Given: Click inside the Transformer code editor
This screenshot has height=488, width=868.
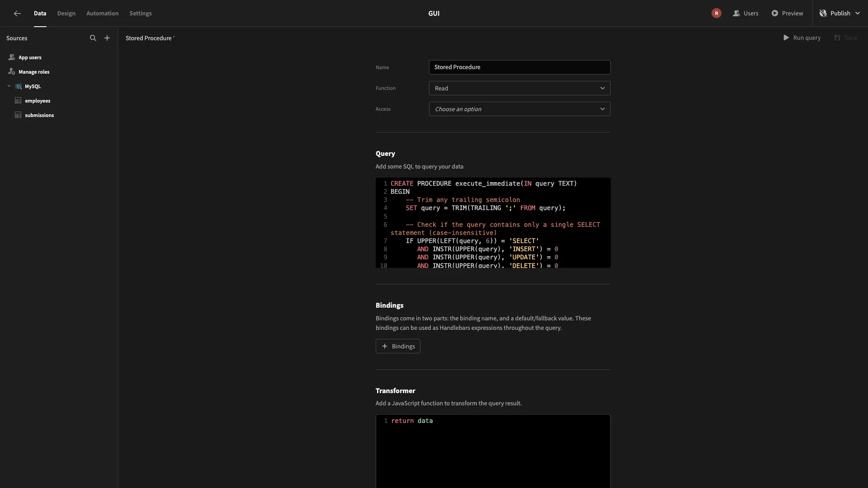Looking at the screenshot, I should click(x=493, y=451).
